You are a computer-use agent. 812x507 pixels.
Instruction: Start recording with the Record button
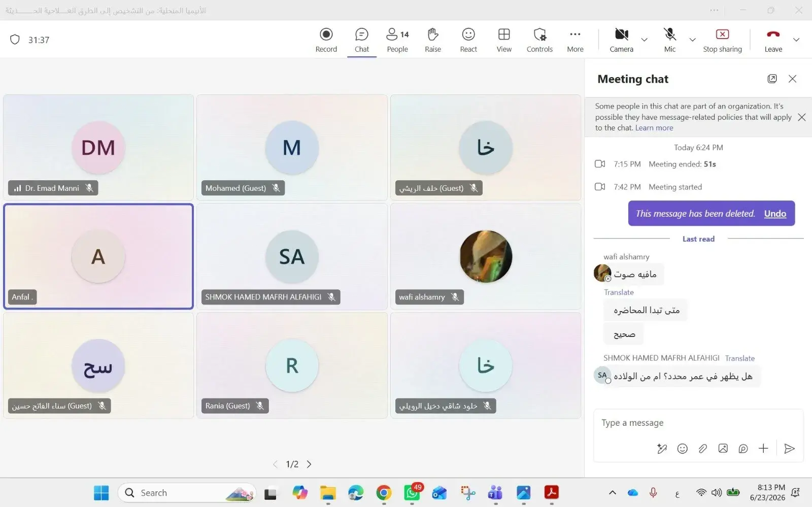(x=326, y=40)
